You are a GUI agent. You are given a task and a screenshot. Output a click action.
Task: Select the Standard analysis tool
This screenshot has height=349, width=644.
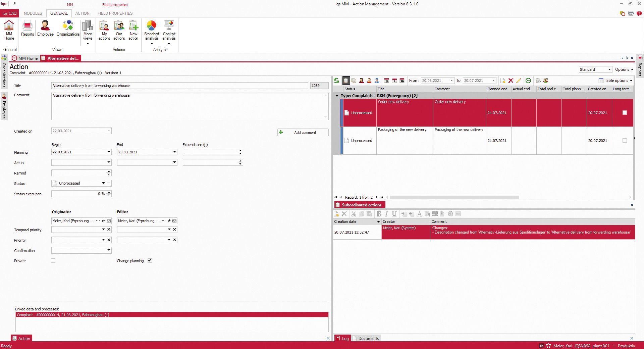click(x=152, y=30)
